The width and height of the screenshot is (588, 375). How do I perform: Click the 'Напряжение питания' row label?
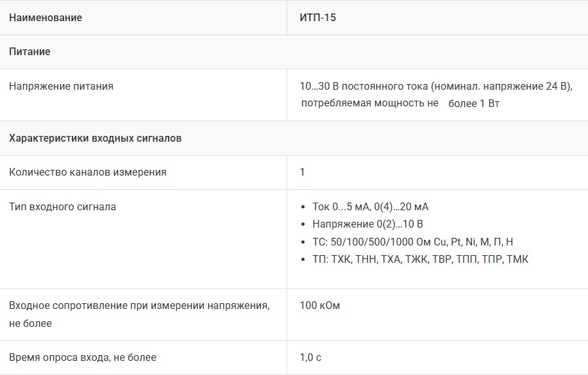[x=61, y=86]
